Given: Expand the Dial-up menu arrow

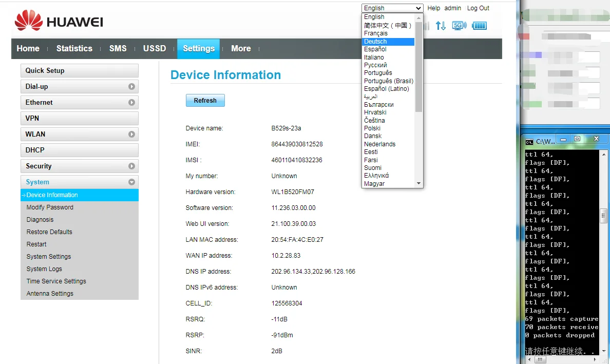Looking at the screenshot, I should [131, 86].
